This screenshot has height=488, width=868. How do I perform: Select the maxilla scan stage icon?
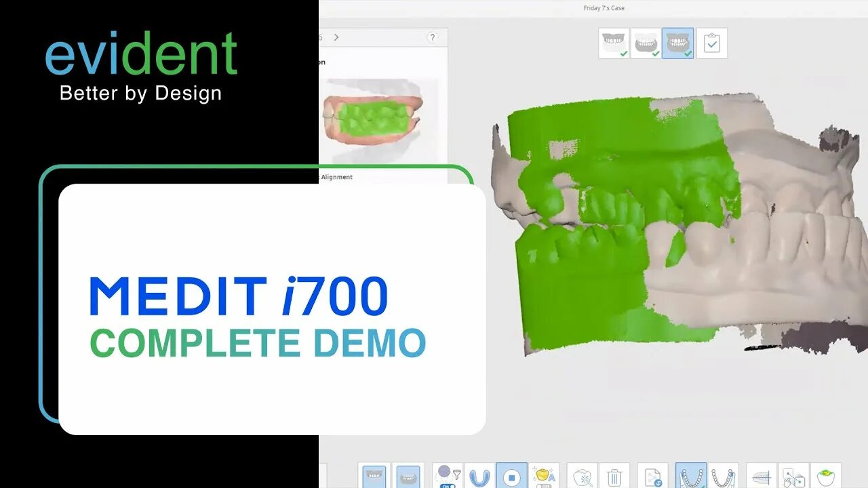(x=614, y=43)
